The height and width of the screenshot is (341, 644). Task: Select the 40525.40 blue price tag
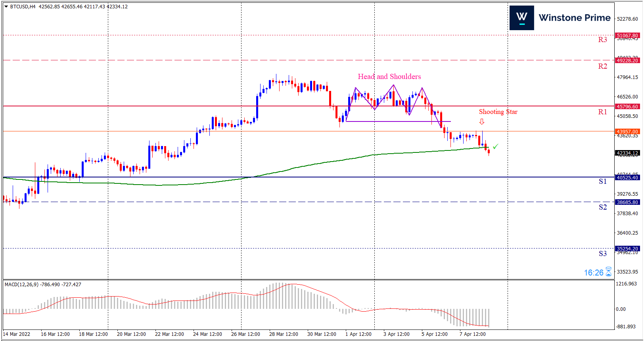click(627, 177)
